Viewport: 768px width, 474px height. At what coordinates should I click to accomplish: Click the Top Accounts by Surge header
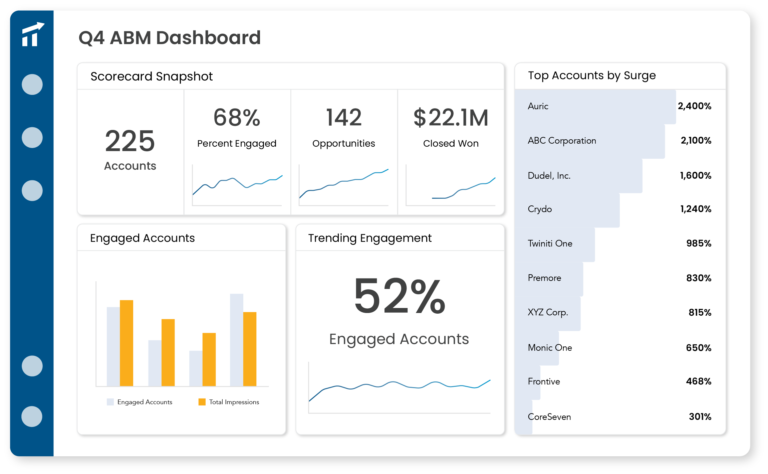(x=592, y=75)
